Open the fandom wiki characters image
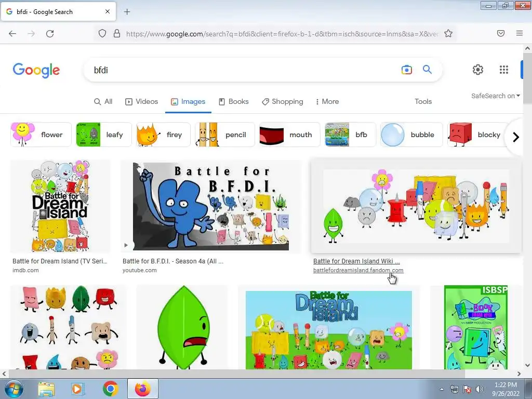Screen dimensions: 532x399 (x=416, y=206)
